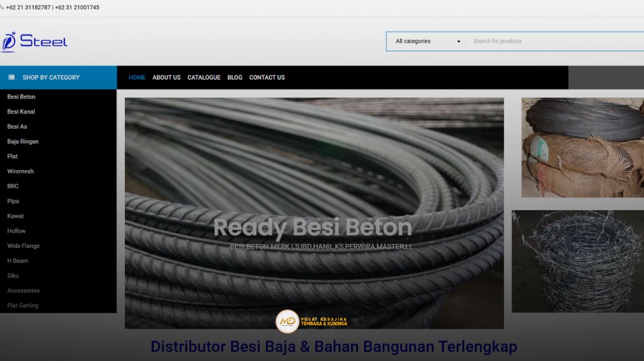644x361 pixels.
Task: Navigate to the Blog page
Action: click(235, 78)
